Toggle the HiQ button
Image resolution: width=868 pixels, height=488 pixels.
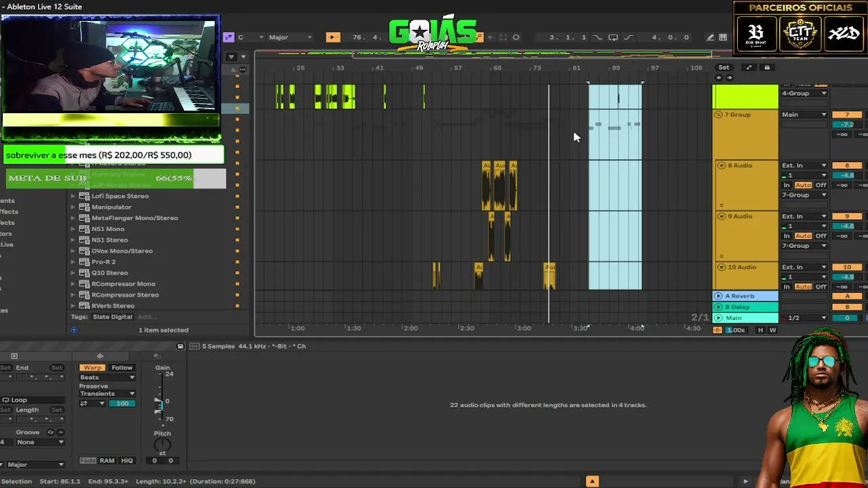point(127,461)
